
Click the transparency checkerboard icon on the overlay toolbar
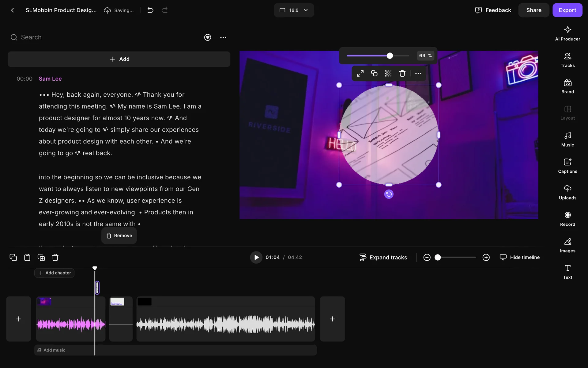pos(388,73)
